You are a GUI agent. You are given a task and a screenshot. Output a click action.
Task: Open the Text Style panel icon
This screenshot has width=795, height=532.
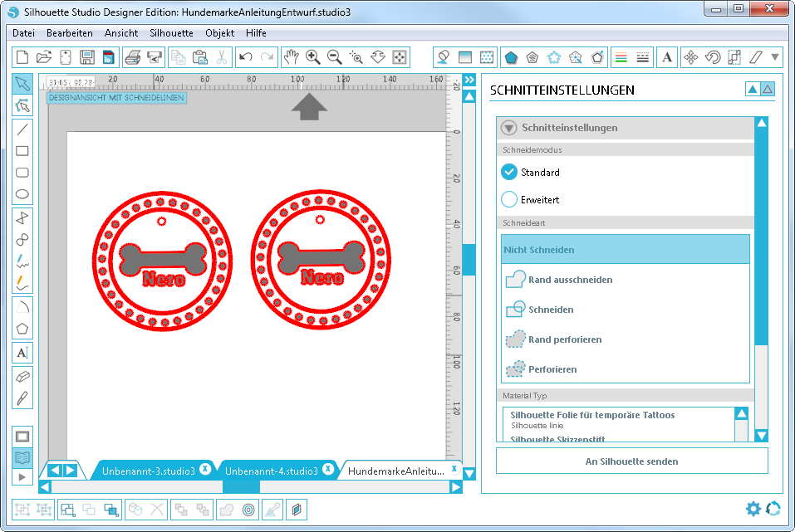pos(667,57)
